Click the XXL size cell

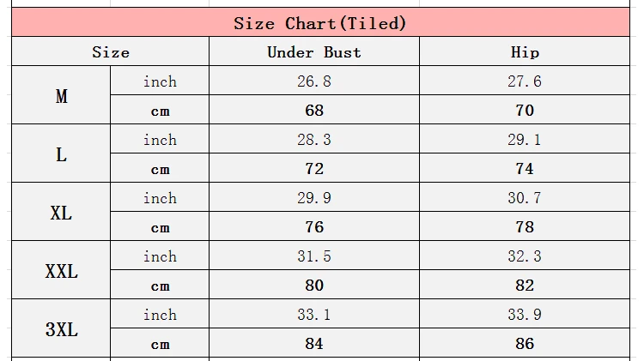pos(61,270)
